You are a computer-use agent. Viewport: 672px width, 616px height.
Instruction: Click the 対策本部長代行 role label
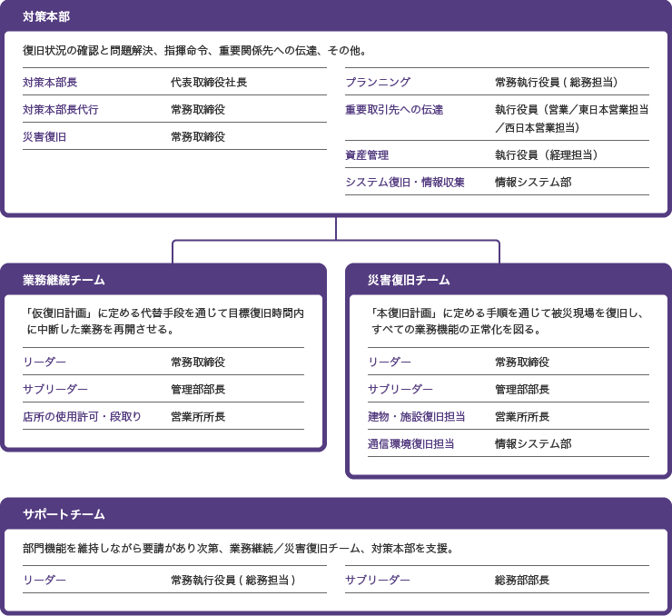point(61,109)
